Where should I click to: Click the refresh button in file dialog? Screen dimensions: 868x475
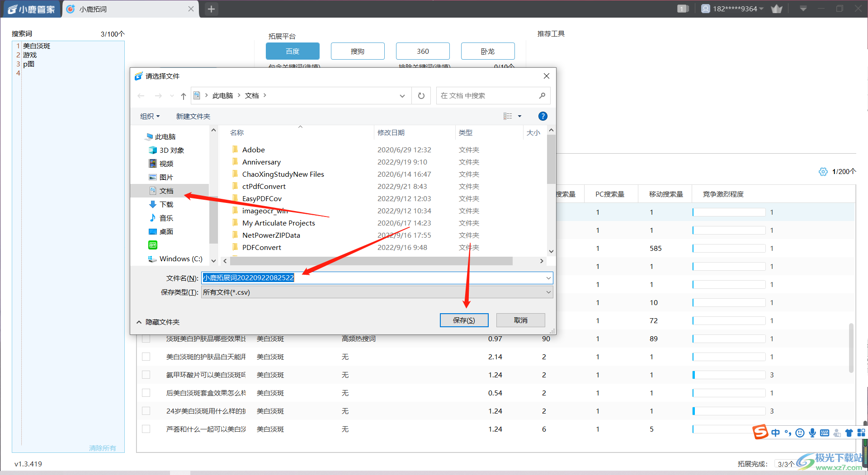click(x=421, y=96)
